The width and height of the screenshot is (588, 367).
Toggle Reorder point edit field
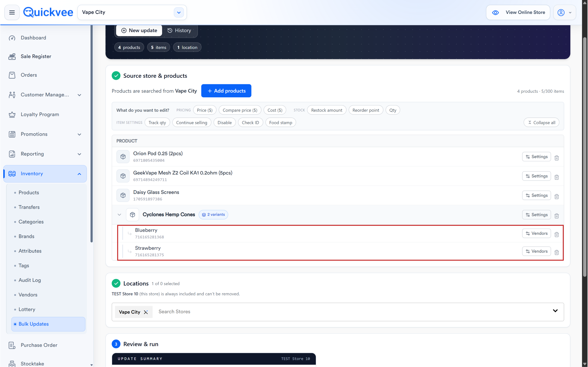coord(366,110)
